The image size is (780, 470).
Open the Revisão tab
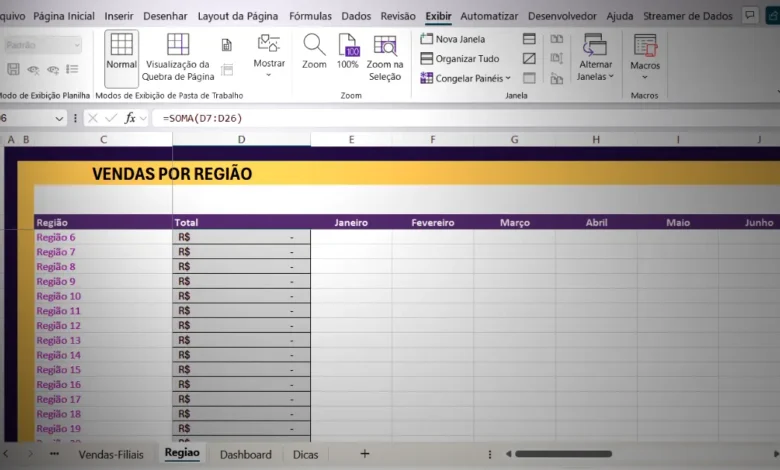398,16
